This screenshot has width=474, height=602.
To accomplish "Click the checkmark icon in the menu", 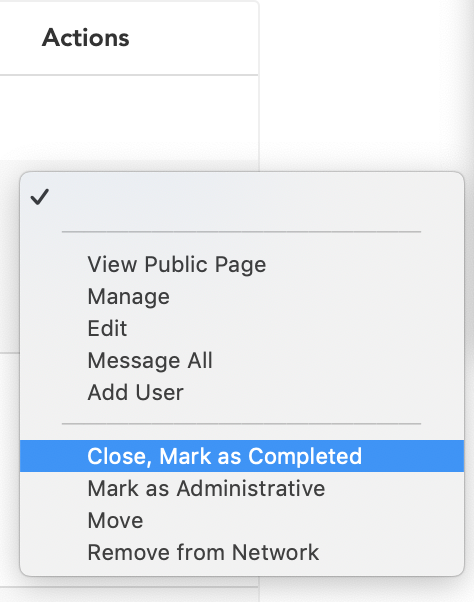I will [x=40, y=197].
